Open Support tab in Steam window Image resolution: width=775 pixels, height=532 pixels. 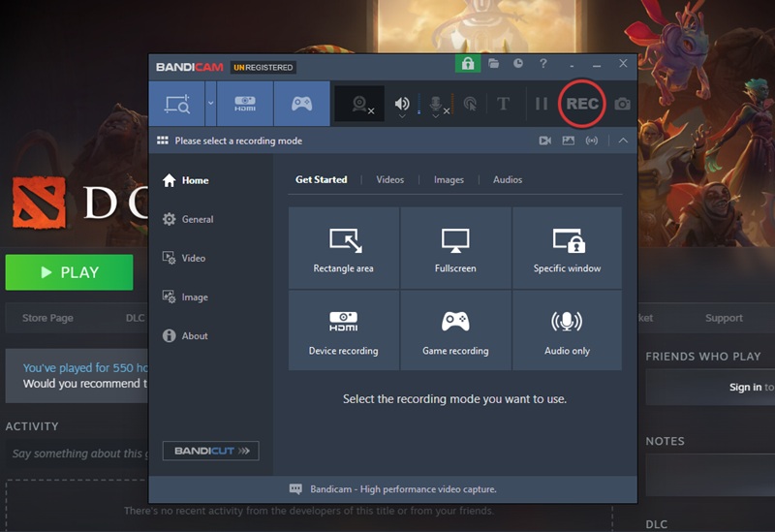point(724,318)
